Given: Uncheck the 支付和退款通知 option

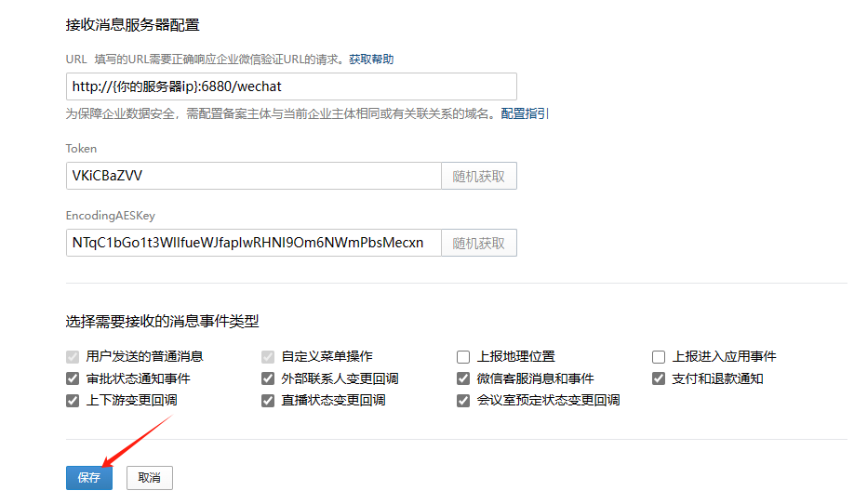Looking at the screenshot, I should pos(659,378).
